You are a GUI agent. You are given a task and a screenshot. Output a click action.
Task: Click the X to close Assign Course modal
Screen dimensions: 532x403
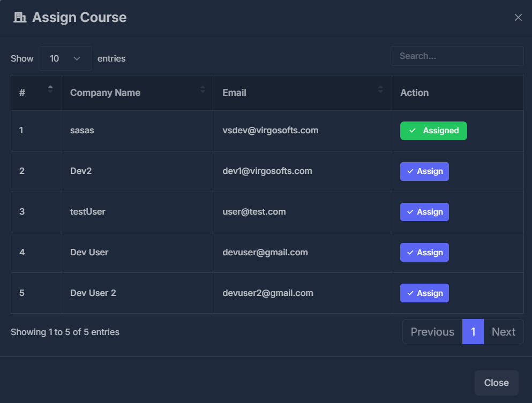518,17
